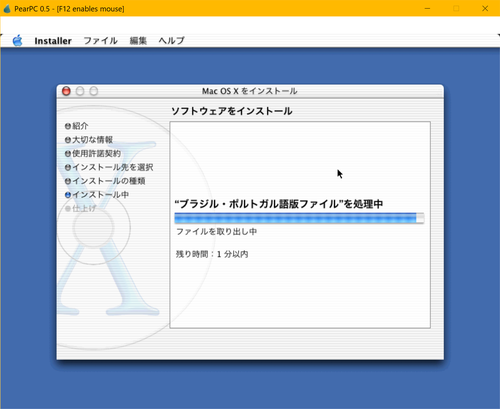Select the インストール中 step label
The image size is (500, 409).
101,195
